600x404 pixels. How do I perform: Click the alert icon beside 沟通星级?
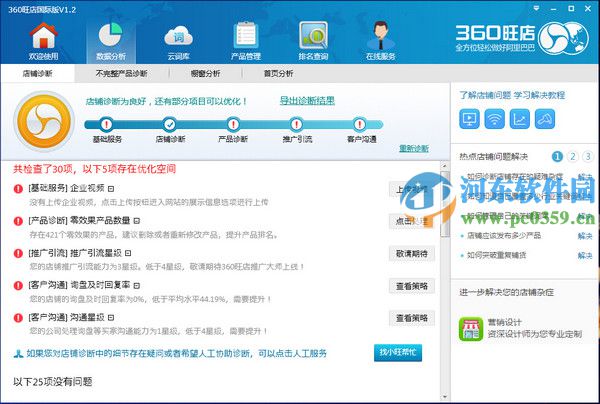pos(18,318)
